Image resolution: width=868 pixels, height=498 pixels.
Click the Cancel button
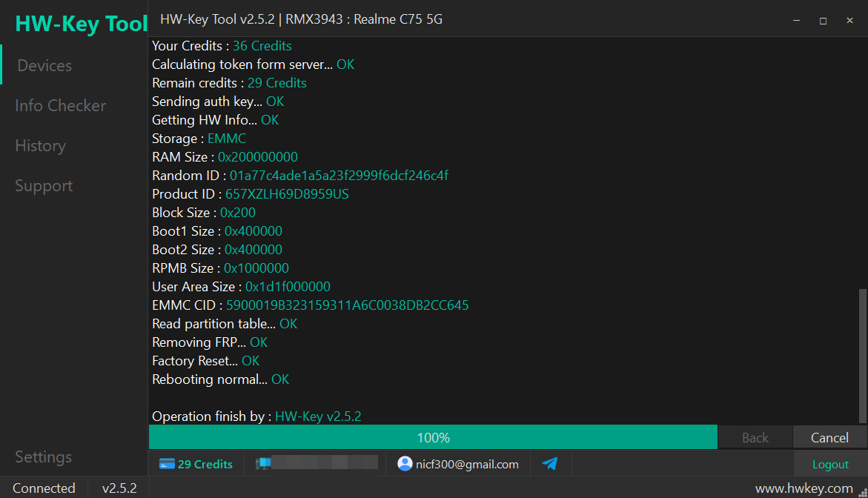tap(829, 437)
